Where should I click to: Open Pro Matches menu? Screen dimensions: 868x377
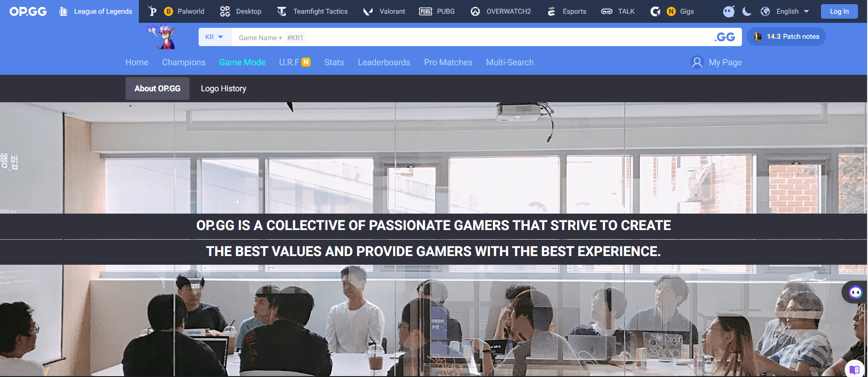tap(448, 63)
